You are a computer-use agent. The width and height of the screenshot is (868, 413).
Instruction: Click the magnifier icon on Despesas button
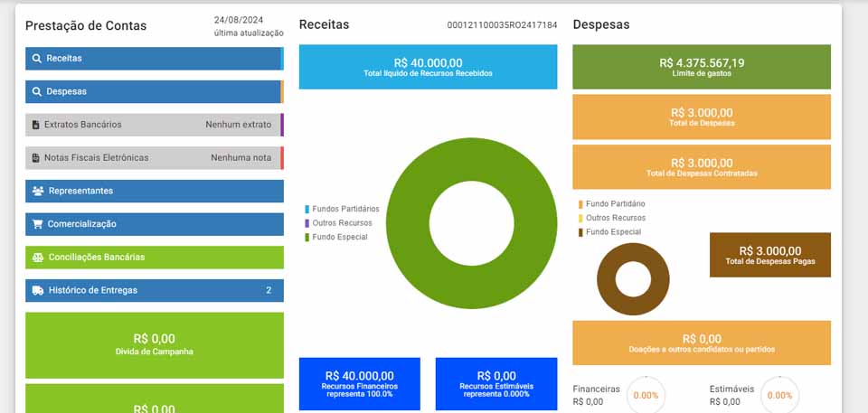[x=37, y=92]
